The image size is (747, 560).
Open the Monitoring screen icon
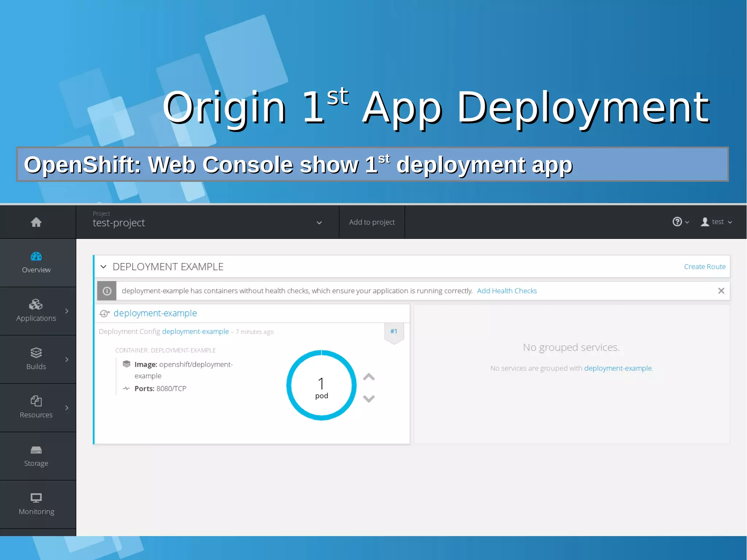[x=36, y=498]
